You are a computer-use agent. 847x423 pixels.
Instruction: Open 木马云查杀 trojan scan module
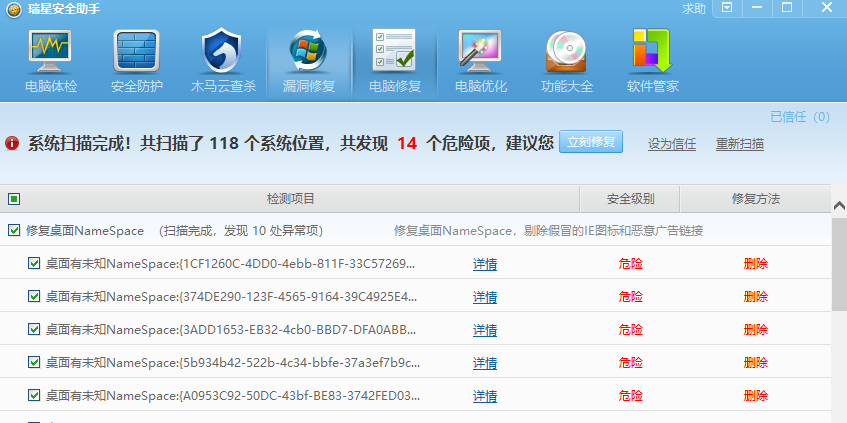(223, 61)
